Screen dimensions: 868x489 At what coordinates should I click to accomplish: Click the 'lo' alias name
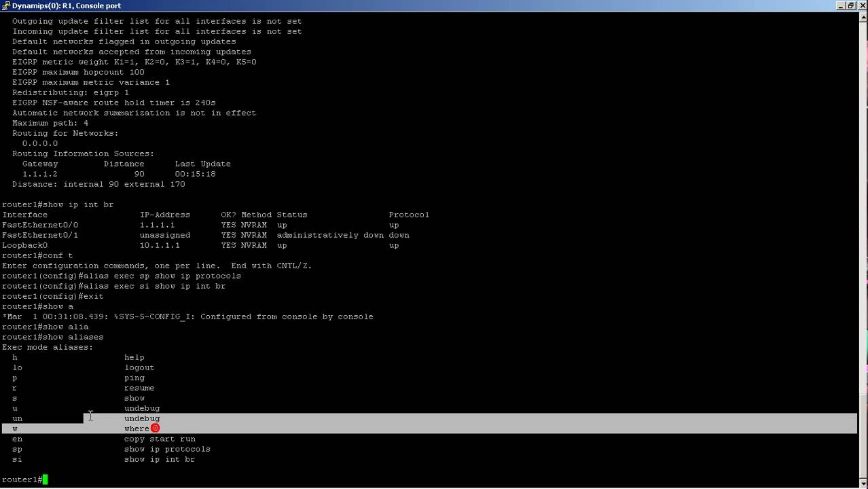(17, 367)
